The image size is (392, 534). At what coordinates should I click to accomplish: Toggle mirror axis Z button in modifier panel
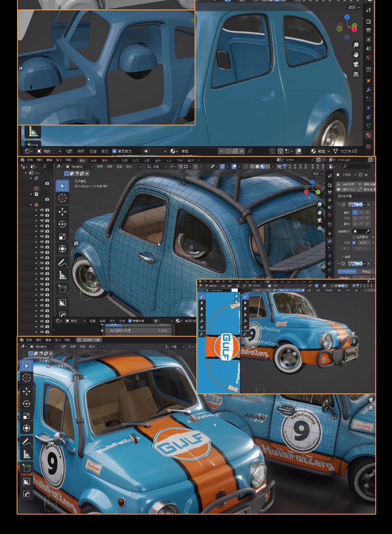click(x=367, y=212)
